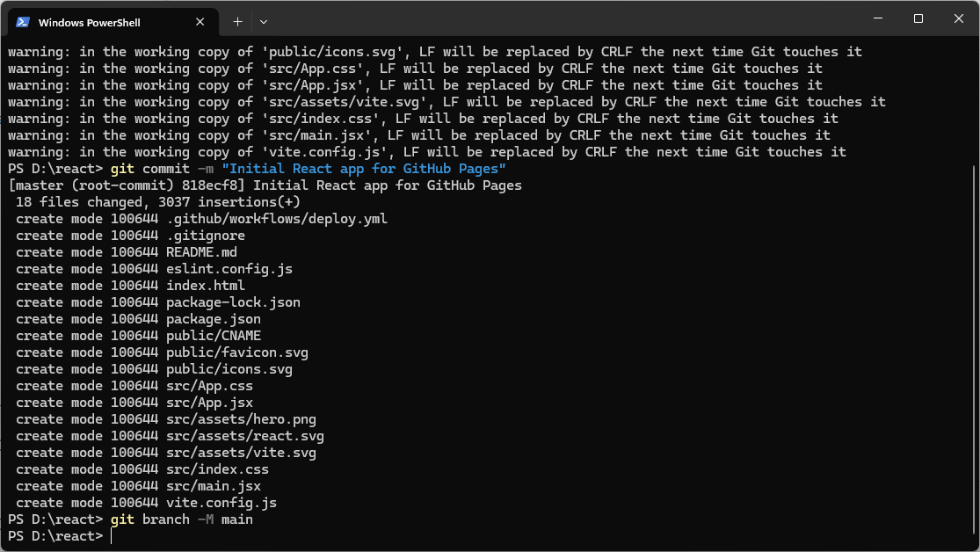Image resolution: width=980 pixels, height=552 pixels.
Task: Click the 'create mode 100644 src/App.jsx' line
Action: 134,403
